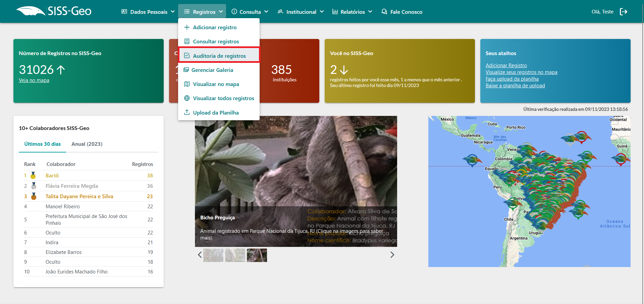Select the third carousel thumbnail image

257,255
